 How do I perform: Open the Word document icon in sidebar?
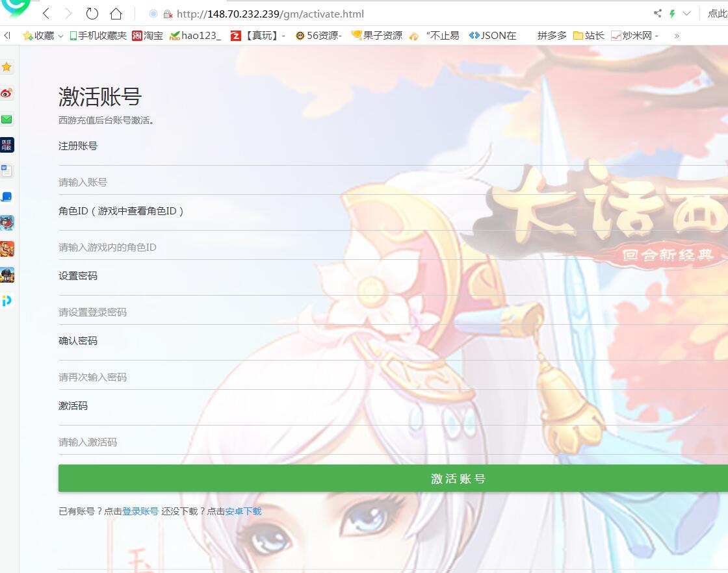pyautogui.click(x=6, y=171)
